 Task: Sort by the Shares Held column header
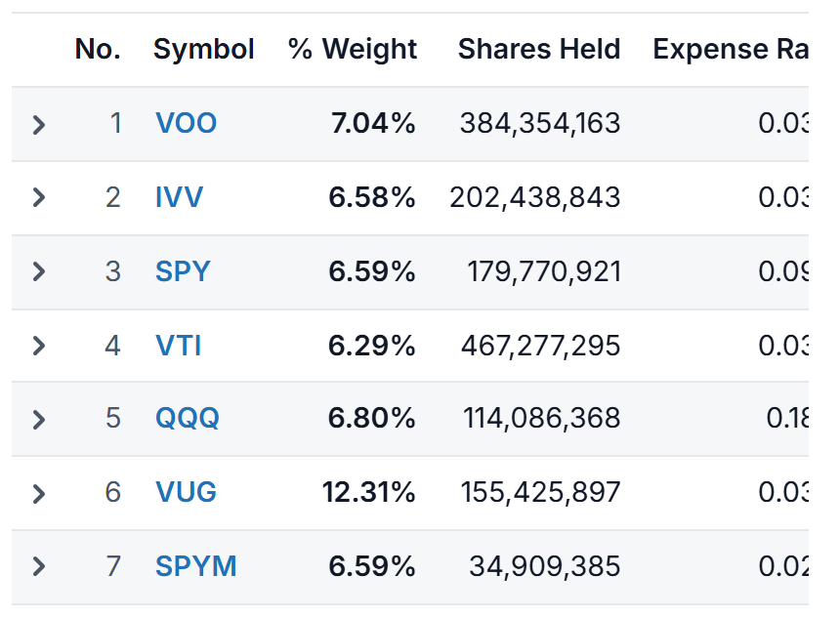(x=539, y=49)
